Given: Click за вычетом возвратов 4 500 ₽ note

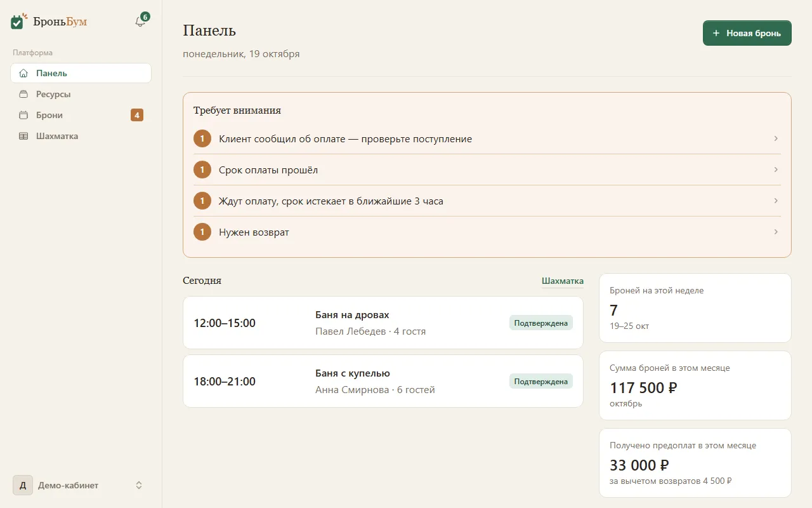Looking at the screenshot, I should 671,481.
